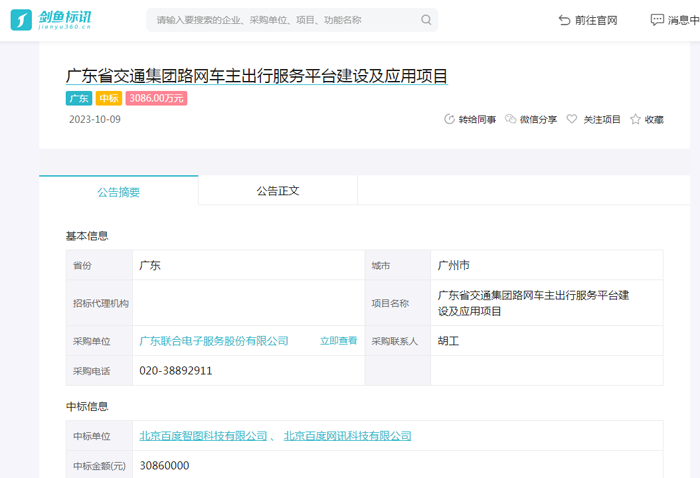Image resolution: width=700 pixels, height=478 pixels.
Task: Open 广东联合电子服务股份有限公司 link
Action: click(214, 341)
